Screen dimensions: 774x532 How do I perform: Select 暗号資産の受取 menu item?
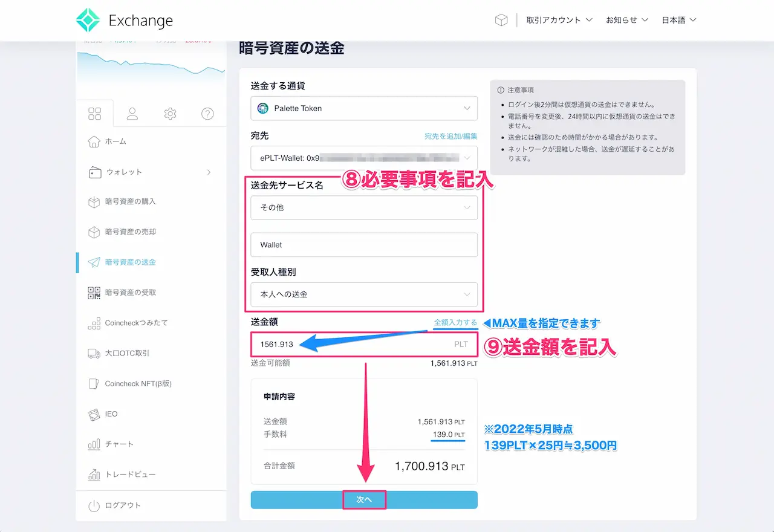click(x=131, y=293)
